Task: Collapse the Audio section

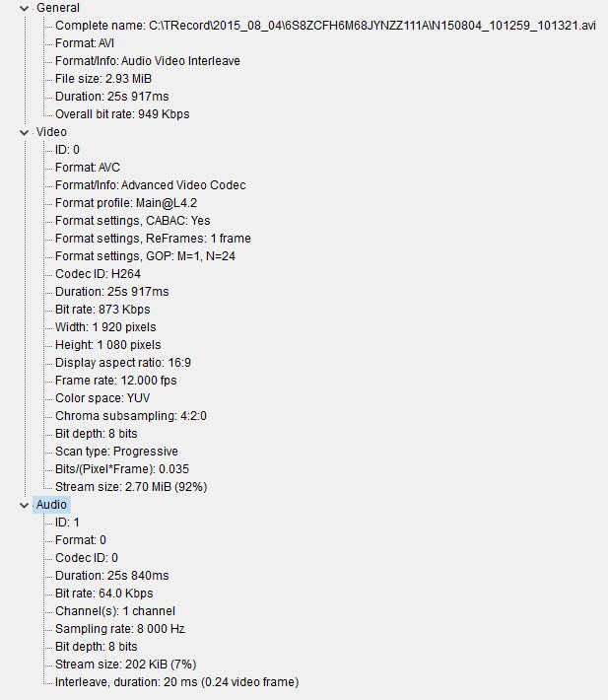Action: [x=26, y=505]
